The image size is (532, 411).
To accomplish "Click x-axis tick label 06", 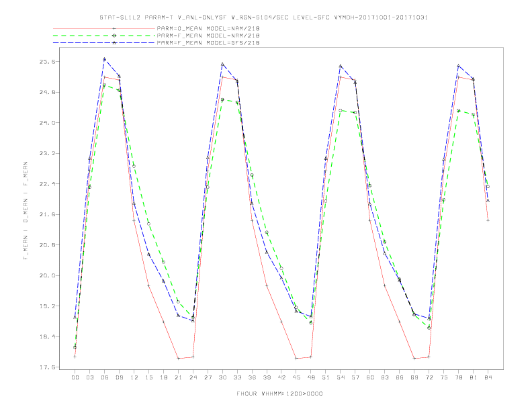I will click(x=105, y=377).
